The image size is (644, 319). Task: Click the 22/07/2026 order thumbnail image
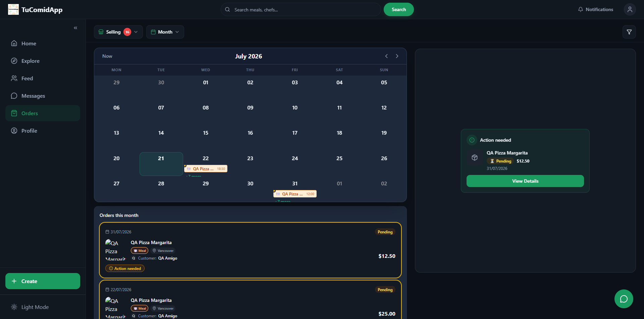tap(116, 307)
